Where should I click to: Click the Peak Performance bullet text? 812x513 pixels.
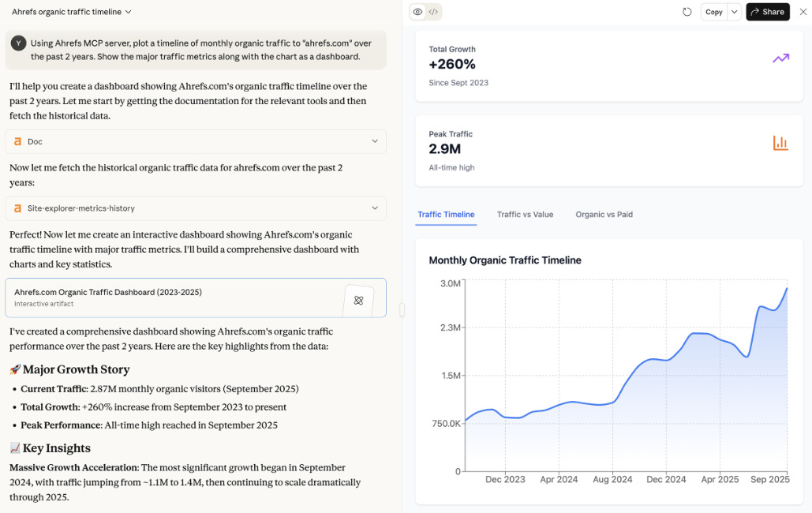coord(149,425)
